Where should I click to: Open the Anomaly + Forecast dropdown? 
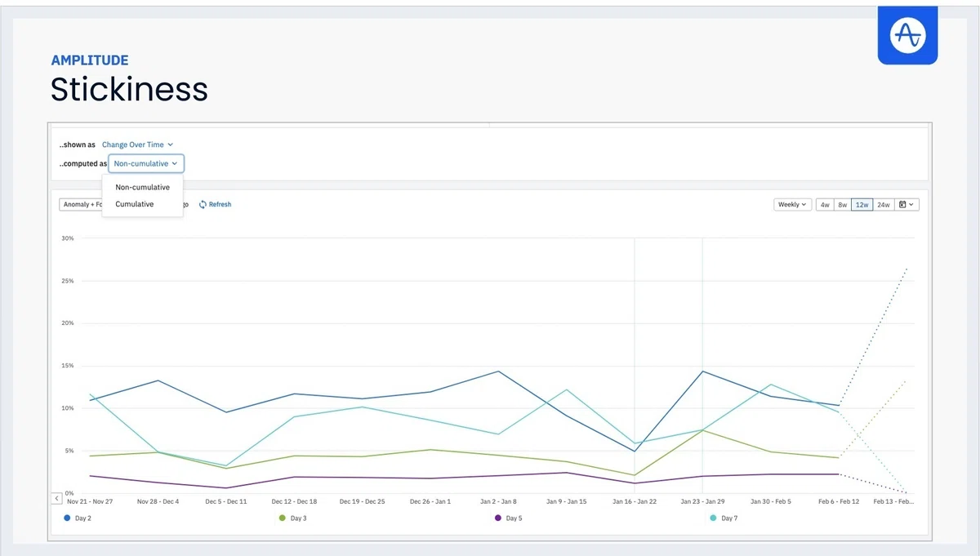(x=80, y=204)
